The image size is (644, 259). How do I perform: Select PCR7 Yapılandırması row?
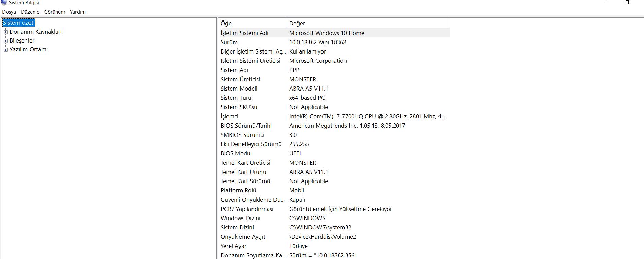click(334, 209)
